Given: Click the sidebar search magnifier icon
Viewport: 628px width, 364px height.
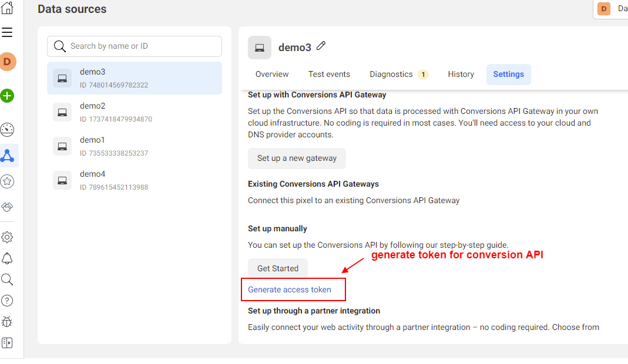Looking at the screenshot, I should point(7,279).
